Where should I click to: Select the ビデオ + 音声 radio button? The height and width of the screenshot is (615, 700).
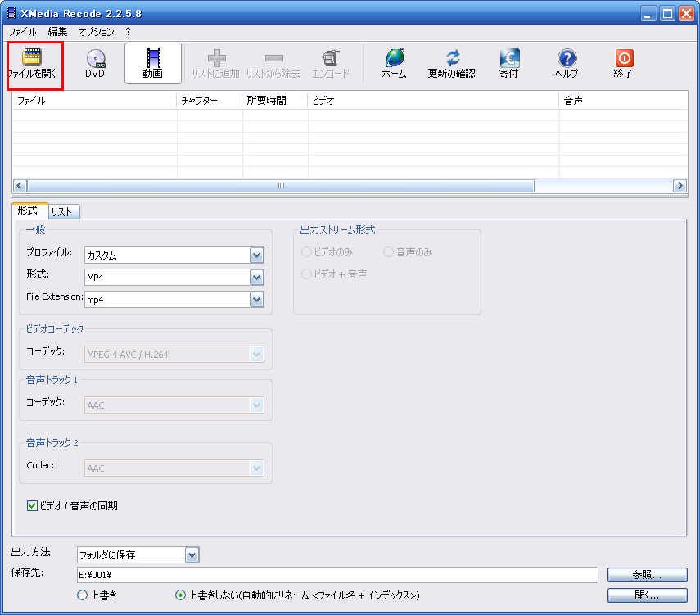point(307,274)
